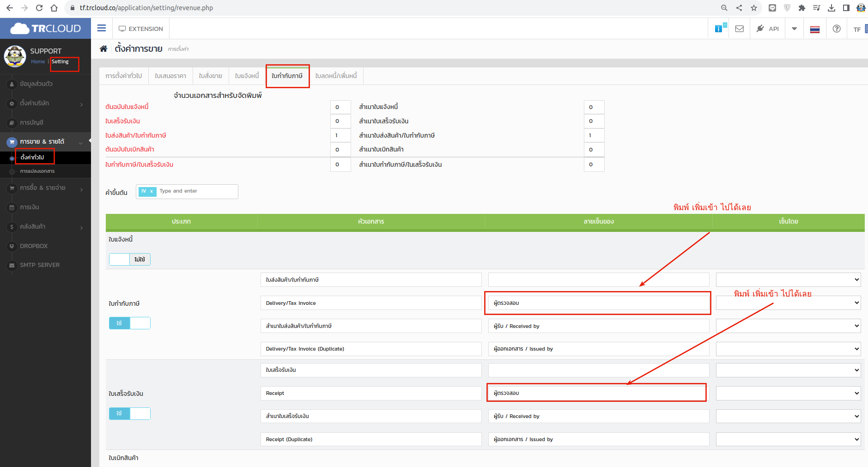
Task: Go back in browser history
Action: click(x=9, y=8)
